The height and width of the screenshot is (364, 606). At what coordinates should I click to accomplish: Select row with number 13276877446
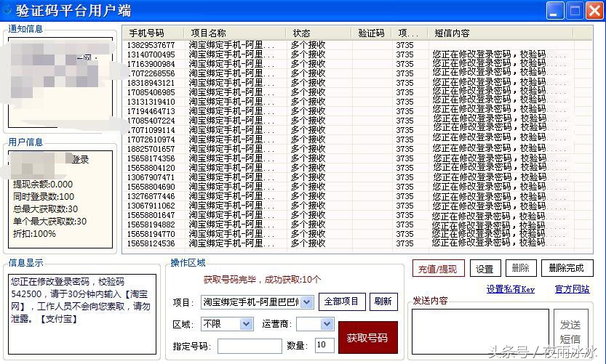[357, 196]
